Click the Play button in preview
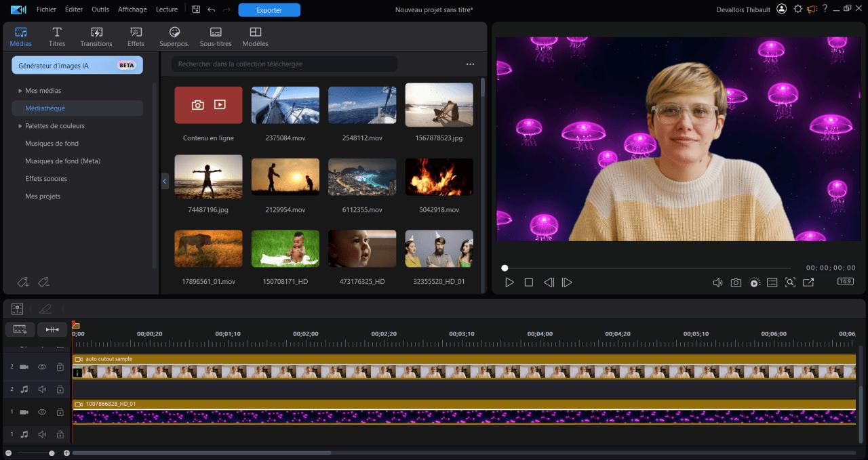868x460 pixels. tap(509, 283)
